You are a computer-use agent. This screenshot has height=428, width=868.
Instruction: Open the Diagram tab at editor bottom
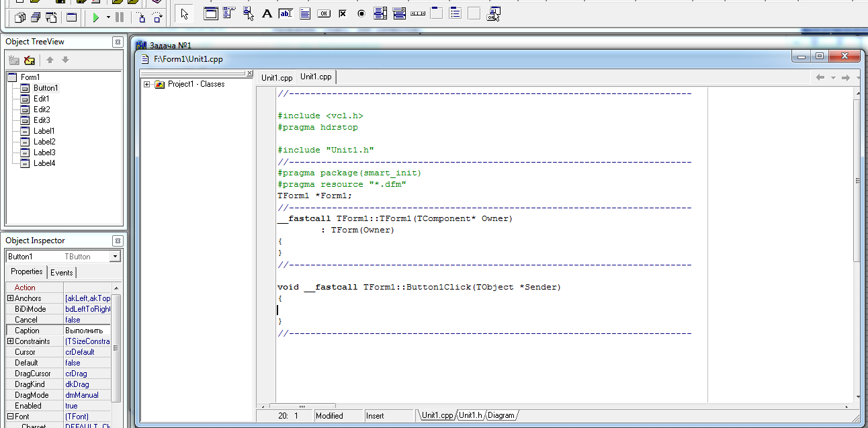coord(502,415)
